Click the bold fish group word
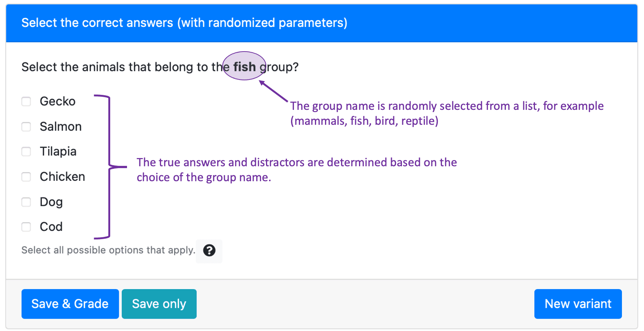The width and height of the screenshot is (644, 331). tap(245, 67)
